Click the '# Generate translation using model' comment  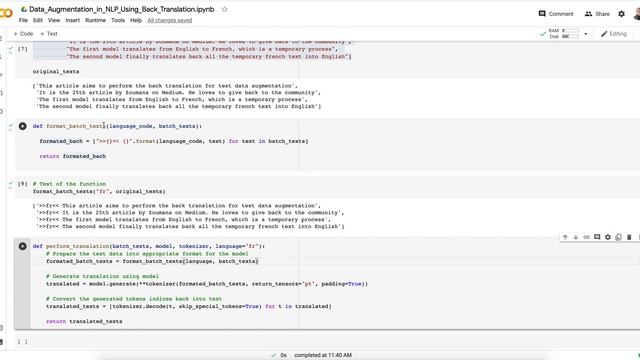point(102,276)
